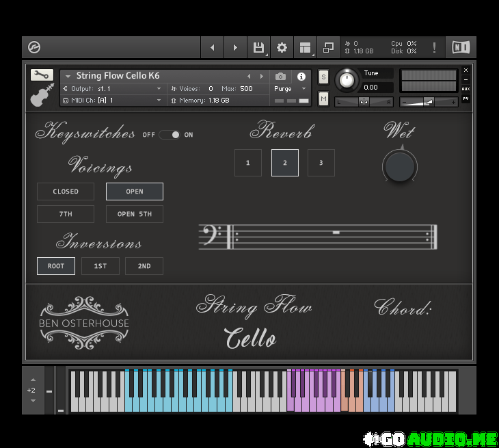Select the ROOT inversion

(56, 266)
